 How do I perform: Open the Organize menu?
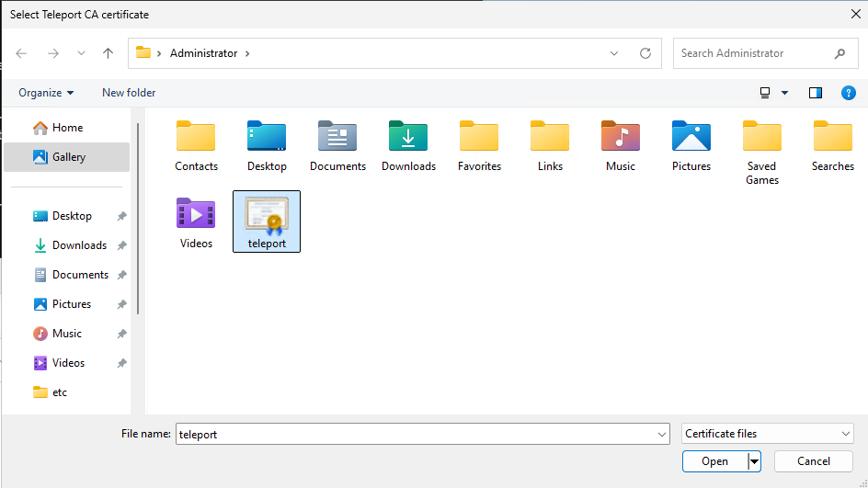(46, 93)
